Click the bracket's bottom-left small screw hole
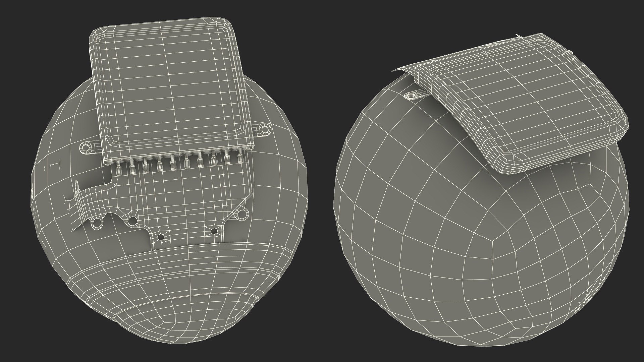 (161, 237)
